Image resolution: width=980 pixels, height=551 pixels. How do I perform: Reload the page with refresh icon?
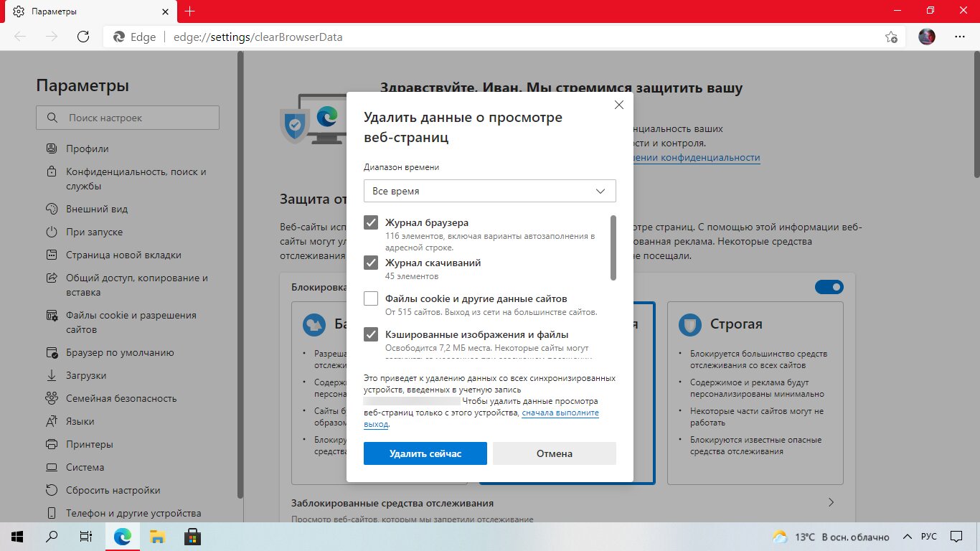(83, 37)
